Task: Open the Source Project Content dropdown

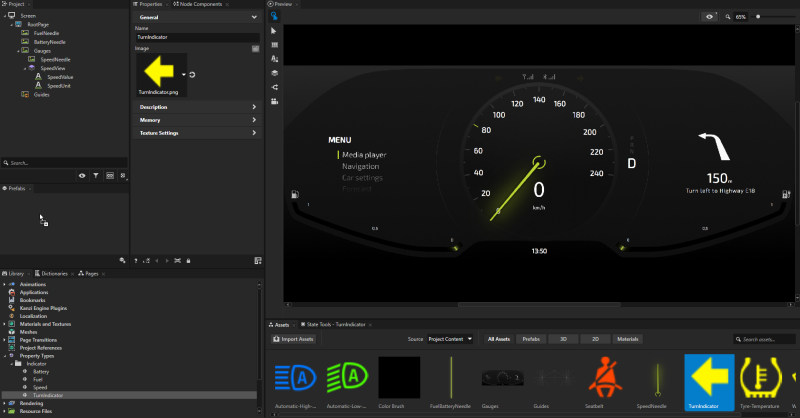Action: (450, 339)
